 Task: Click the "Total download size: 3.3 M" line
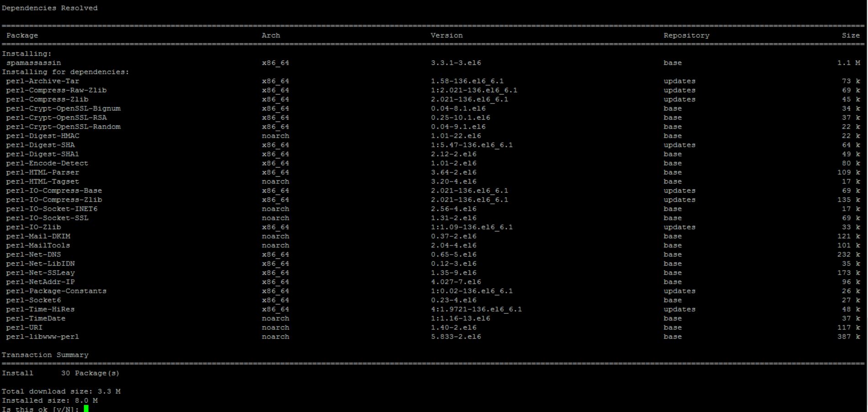pyautogui.click(x=61, y=391)
